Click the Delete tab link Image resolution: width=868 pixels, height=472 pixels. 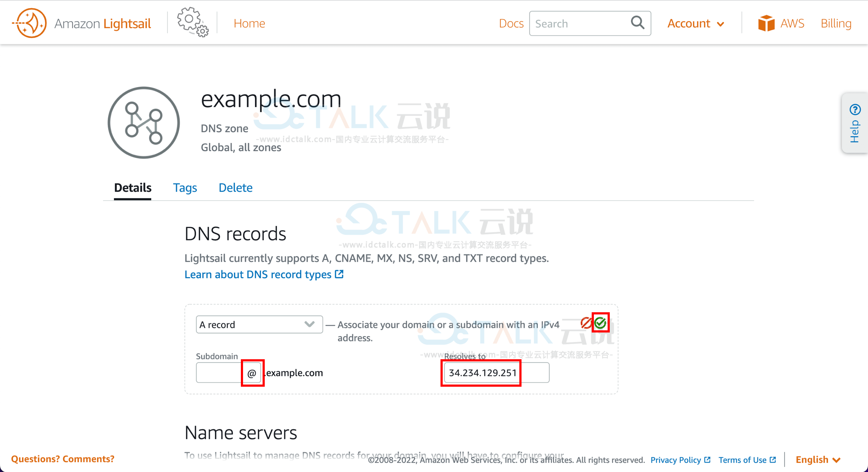[235, 187]
